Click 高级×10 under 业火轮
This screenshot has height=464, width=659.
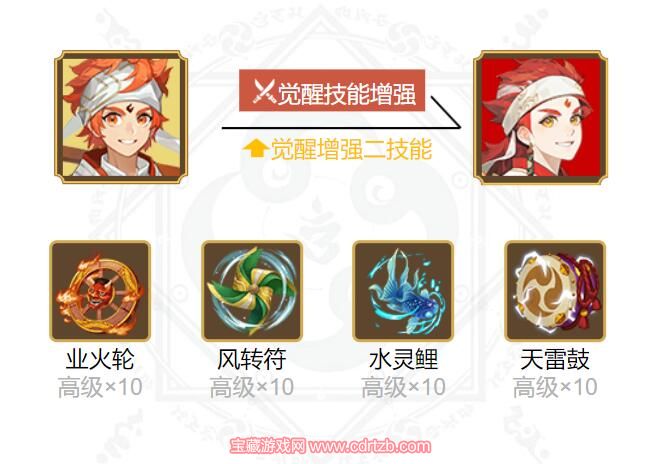pos(100,387)
